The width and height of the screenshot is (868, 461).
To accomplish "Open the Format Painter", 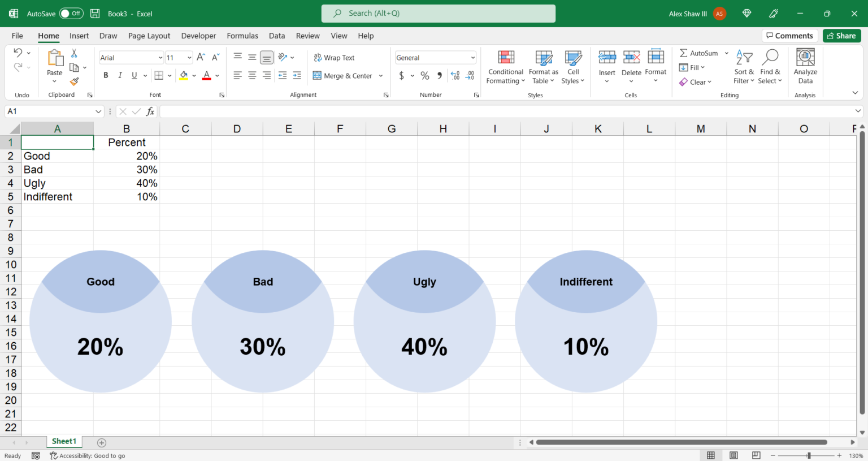I will [75, 81].
